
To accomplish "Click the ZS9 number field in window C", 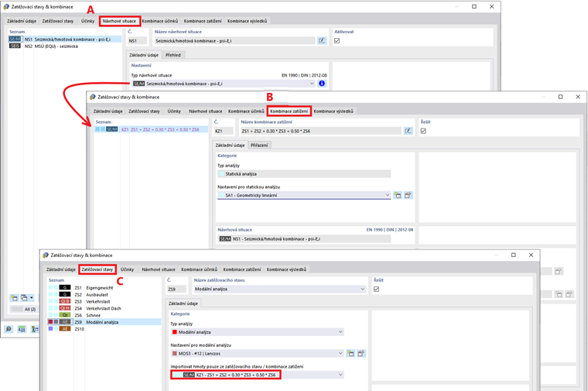I will [176, 289].
